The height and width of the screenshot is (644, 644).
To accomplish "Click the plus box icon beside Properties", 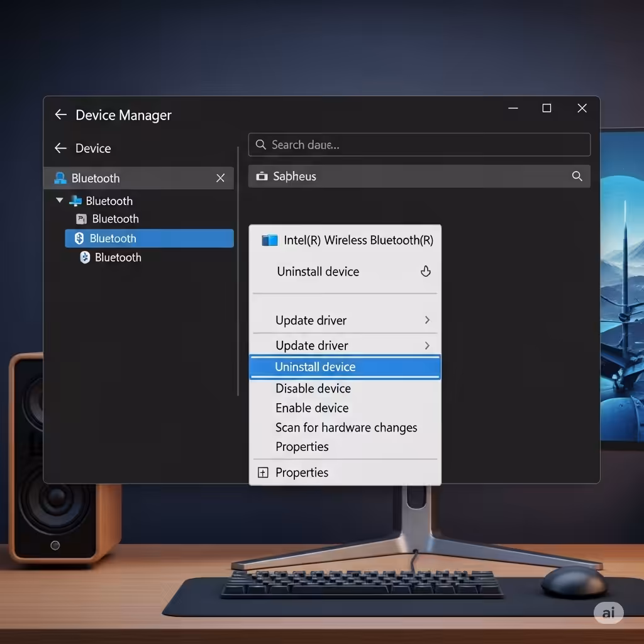I will (263, 472).
